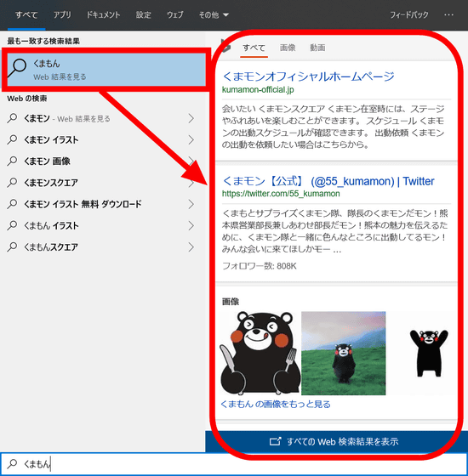Open くまモン【公式】Twitter result link
Image resolution: width=468 pixels, height=476 pixels.
point(328,181)
